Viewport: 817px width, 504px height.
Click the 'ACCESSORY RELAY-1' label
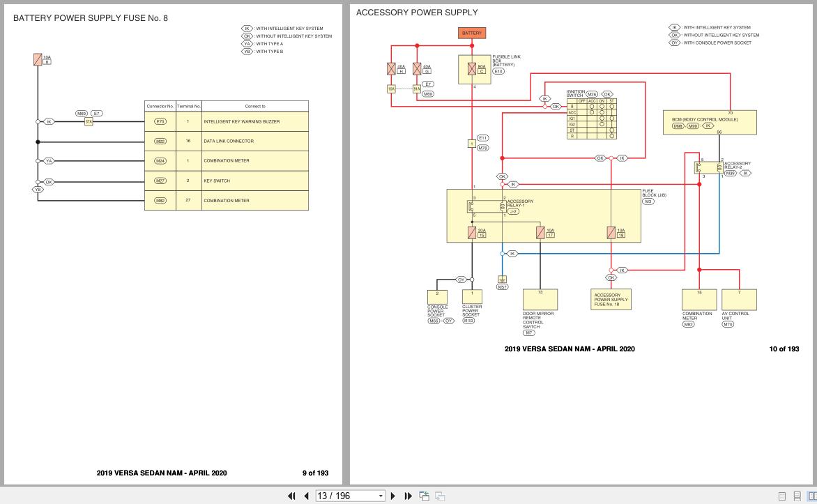pos(520,204)
